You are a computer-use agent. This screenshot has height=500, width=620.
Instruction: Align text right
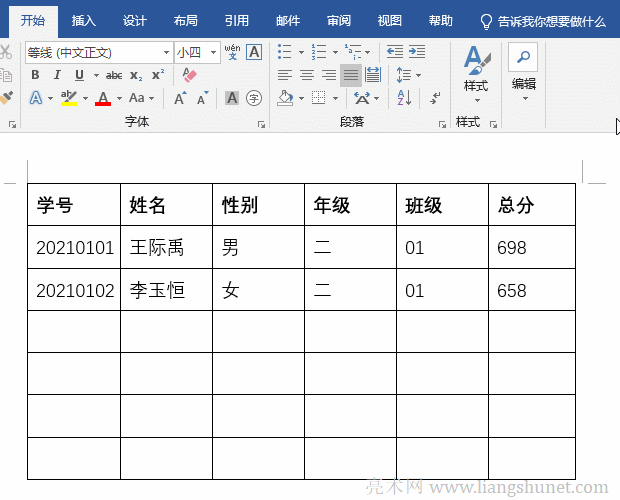point(329,75)
